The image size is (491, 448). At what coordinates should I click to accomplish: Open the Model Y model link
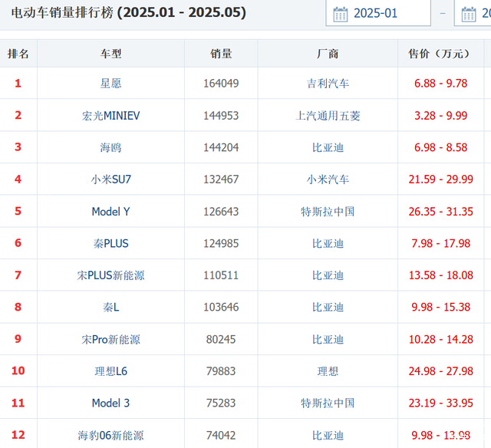click(110, 212)
